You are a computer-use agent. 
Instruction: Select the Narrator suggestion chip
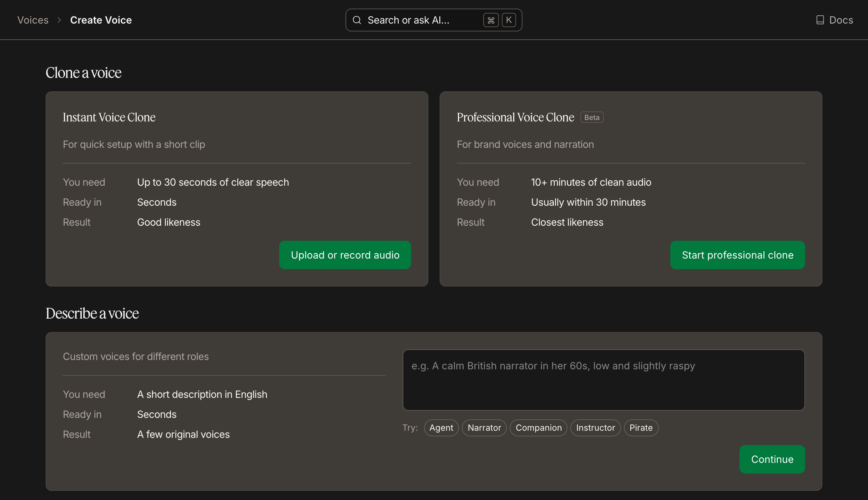click(484, 427)
